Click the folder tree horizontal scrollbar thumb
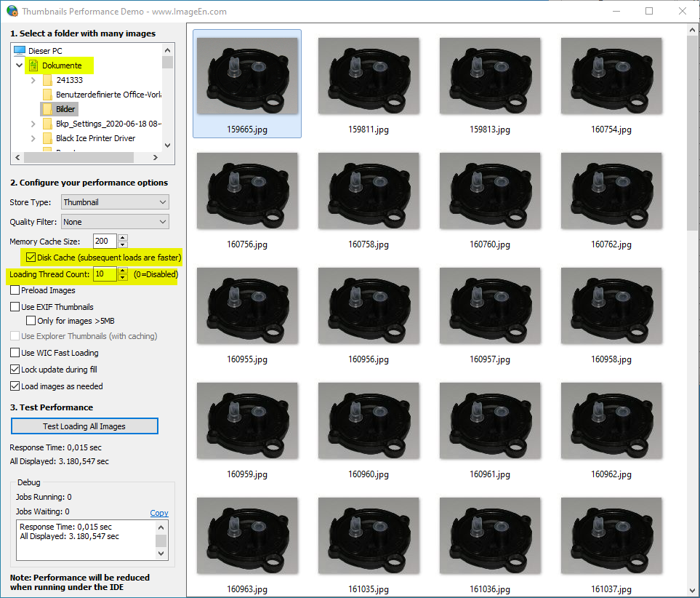The width and height of the screenshot is (700, 598). [79, 157]
